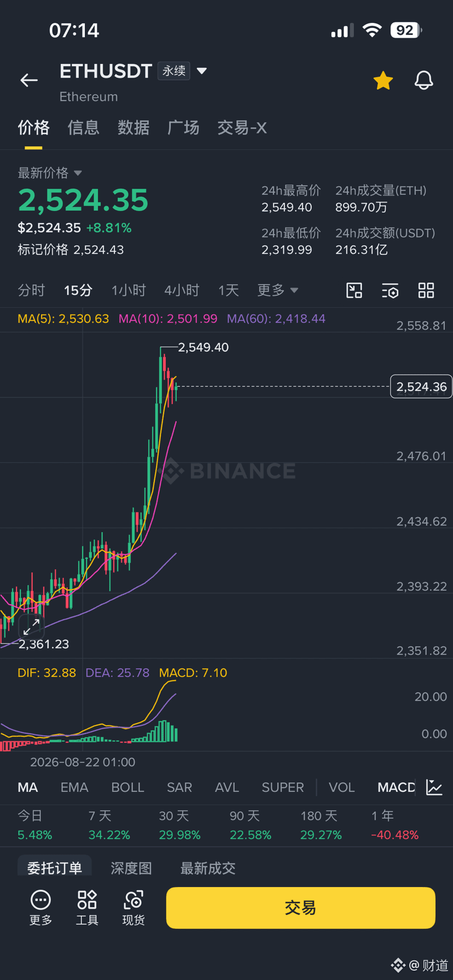Viewport: 453px width, 980px height.
Task: Expand the ETHUSDT 永续 contract dropdown
Action: click(x=202, y=71)
